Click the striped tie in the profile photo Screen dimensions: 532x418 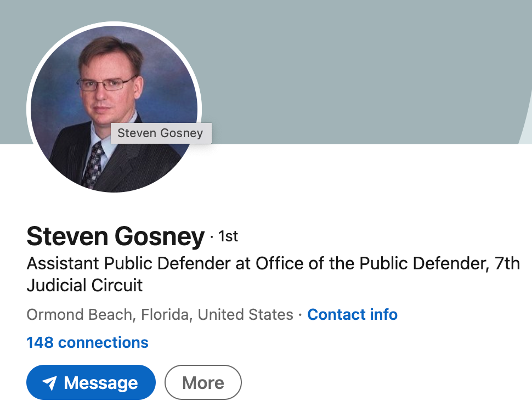(93, 164)
